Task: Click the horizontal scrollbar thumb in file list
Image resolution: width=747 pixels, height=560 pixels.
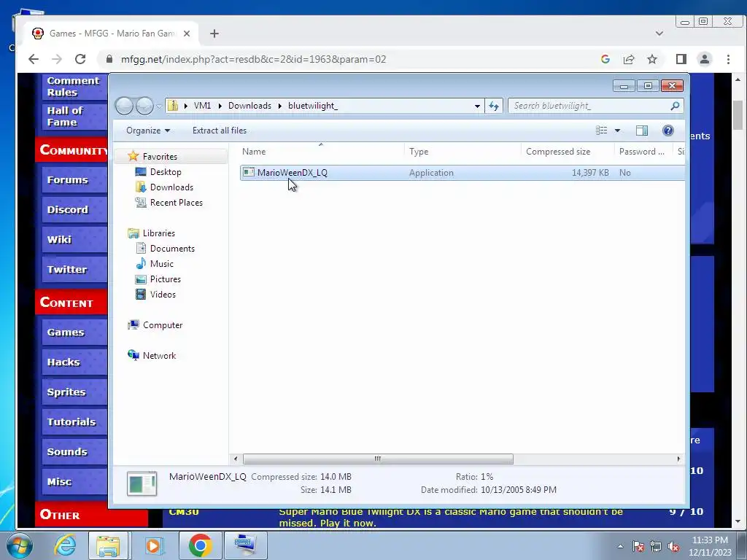Action: pos(378,459)
